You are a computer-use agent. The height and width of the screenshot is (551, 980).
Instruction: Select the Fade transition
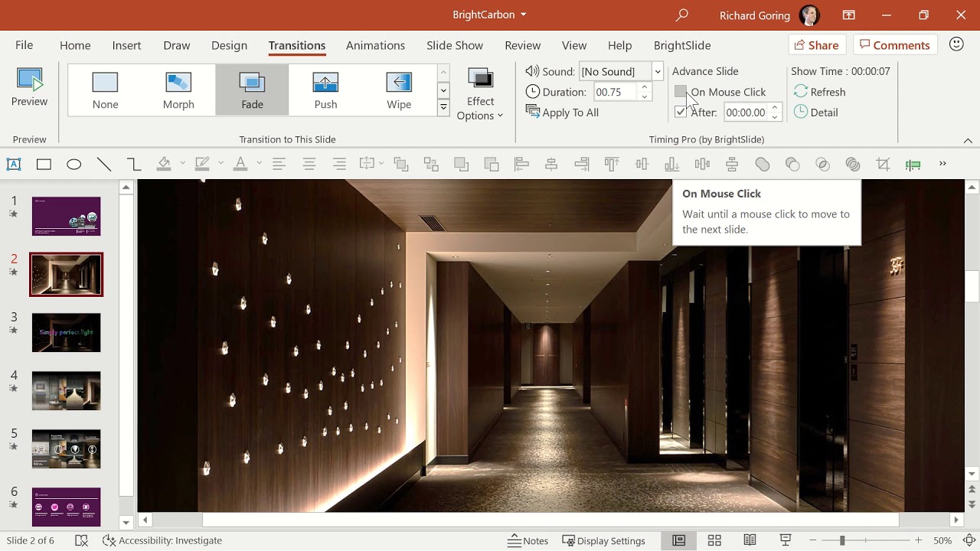[x=252, y=90]
